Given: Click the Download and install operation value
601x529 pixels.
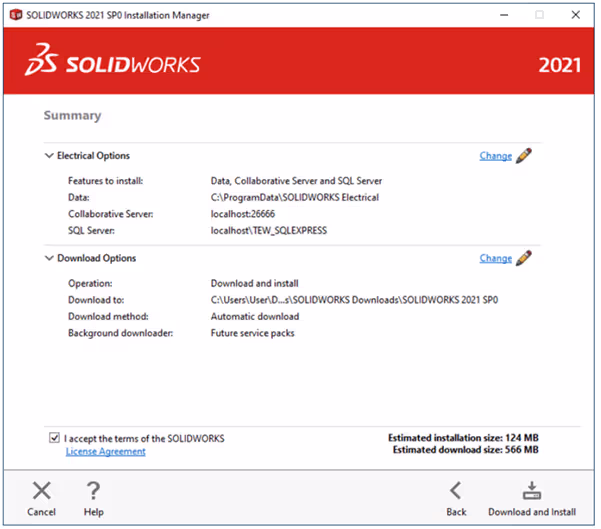Looking at the screenshot, I should pos(255,283).
